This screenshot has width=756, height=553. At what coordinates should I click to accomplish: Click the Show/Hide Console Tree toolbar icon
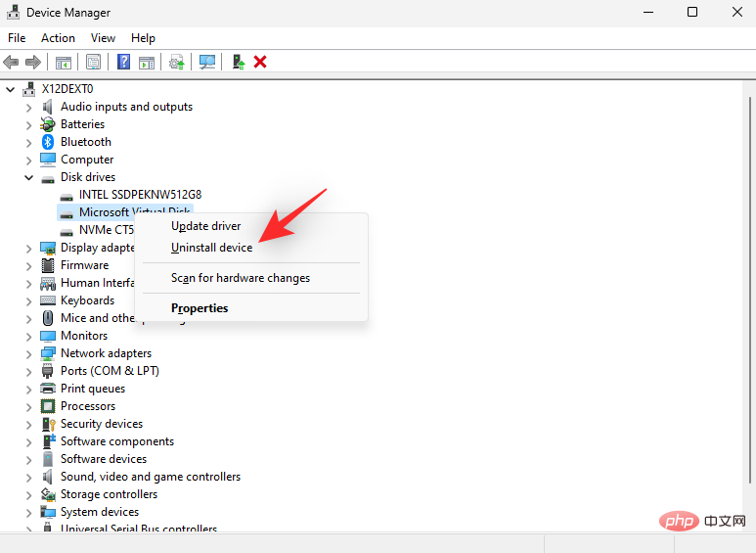pyautogui.click(x=64, y=63)
